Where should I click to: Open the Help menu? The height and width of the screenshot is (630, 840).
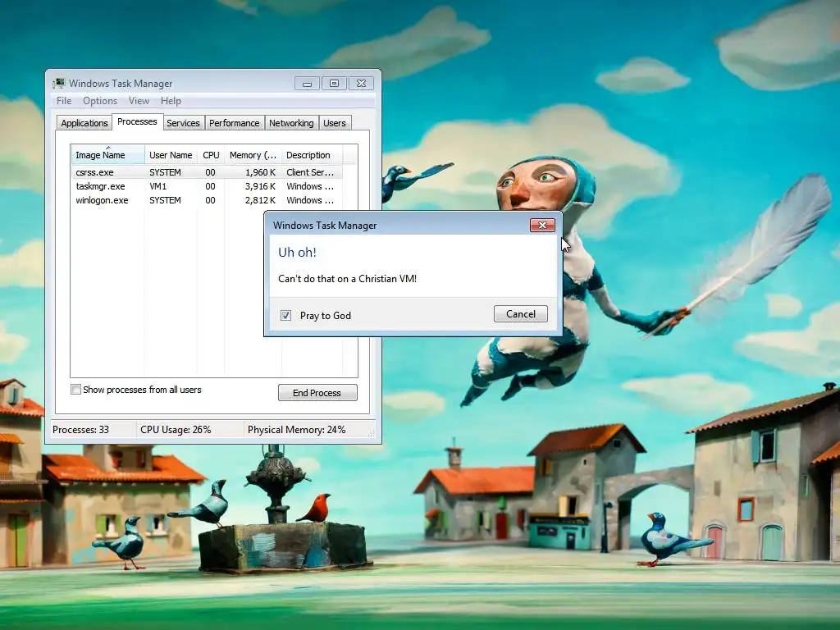point(171,101)
